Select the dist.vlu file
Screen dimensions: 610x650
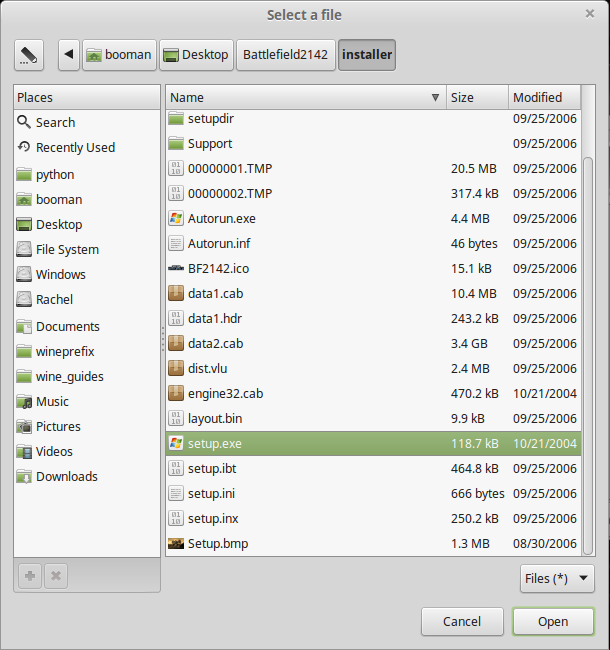pyautogui.click(x=373, y=369)
